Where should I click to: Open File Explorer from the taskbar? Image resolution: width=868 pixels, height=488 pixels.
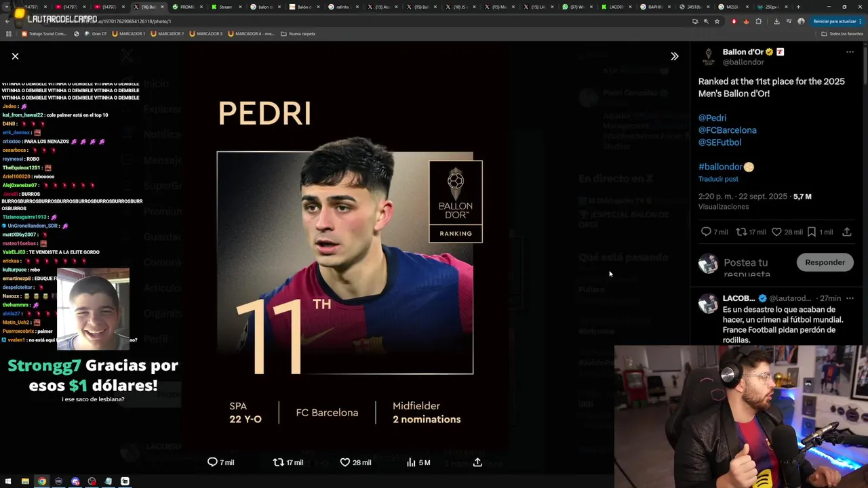(25, 481)
